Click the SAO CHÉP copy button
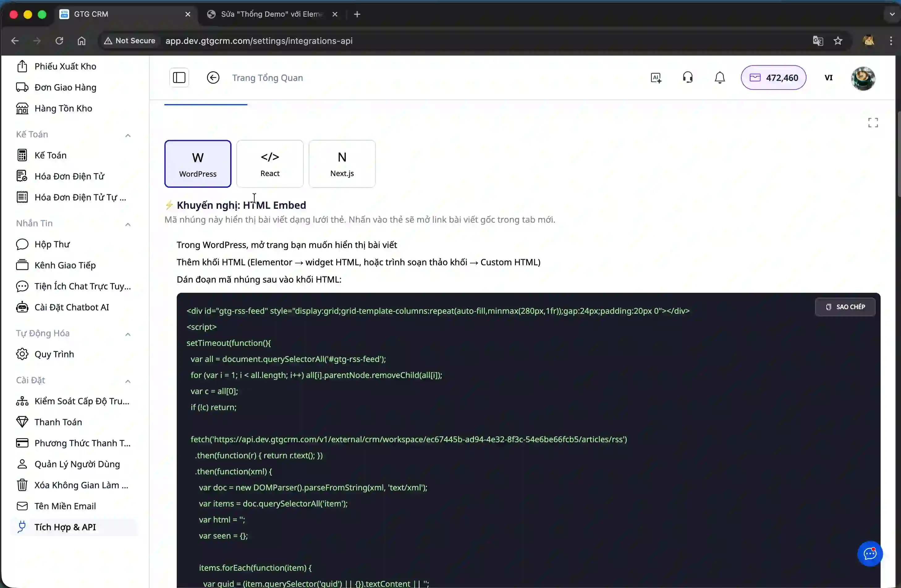Viewport: 901px width, 588px height. click(x=845, y=306)
